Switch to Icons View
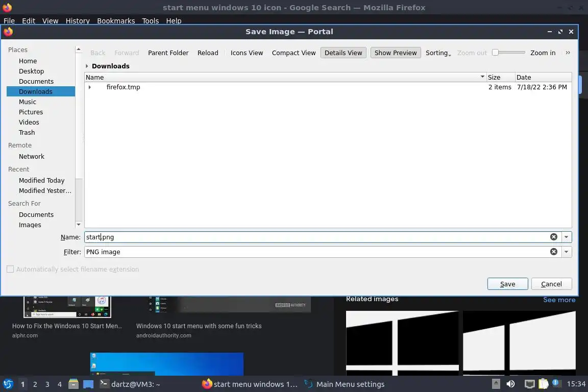 [x=247, y=53]
